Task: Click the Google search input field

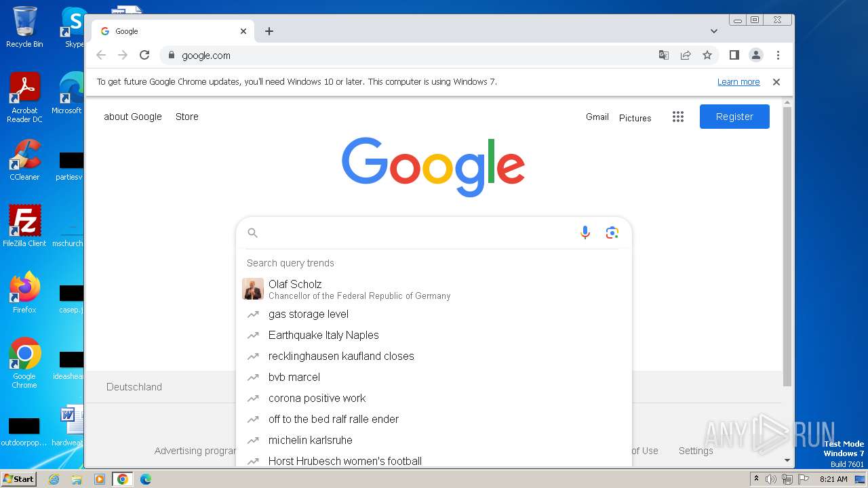Action: click(415, 233)
